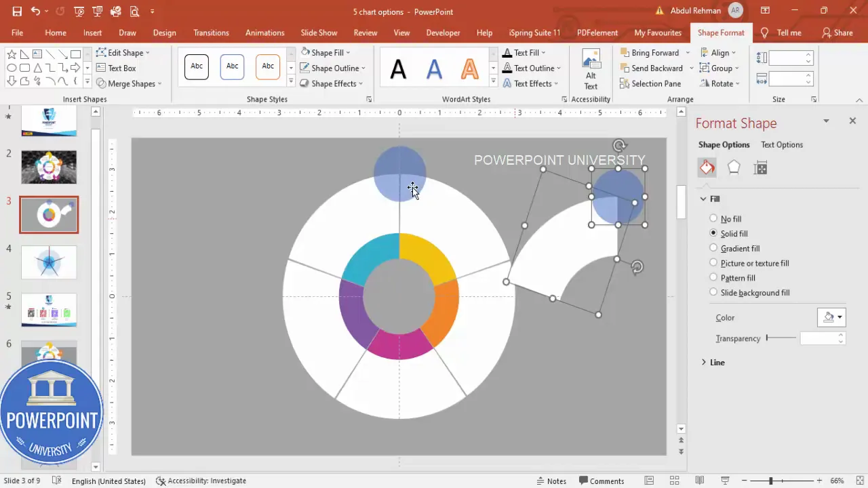Click Send Backward button

651,68
